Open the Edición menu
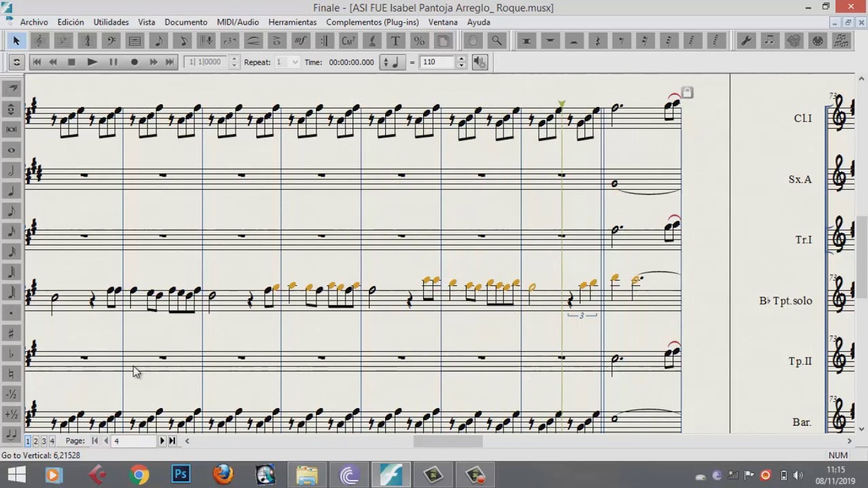The height and width of the screenshot is (488, 868). point(71,22)
